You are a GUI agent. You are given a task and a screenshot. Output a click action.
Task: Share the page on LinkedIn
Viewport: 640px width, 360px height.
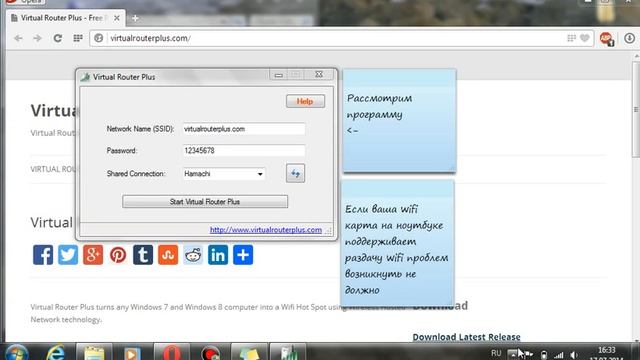[x=218, y=255]
